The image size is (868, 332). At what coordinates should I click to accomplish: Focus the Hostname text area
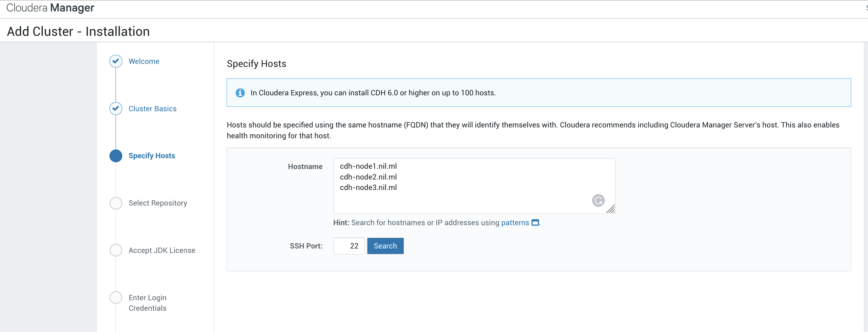474,186
